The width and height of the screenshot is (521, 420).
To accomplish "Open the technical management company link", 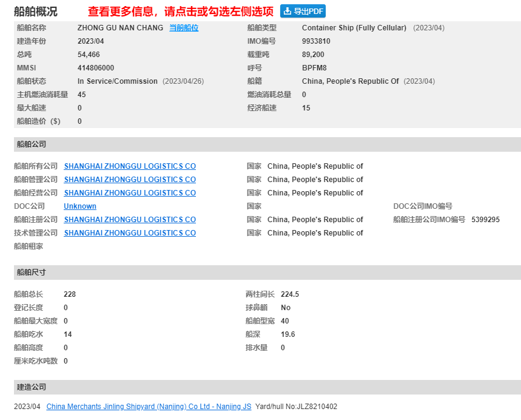I will click(x=130, y=233).
